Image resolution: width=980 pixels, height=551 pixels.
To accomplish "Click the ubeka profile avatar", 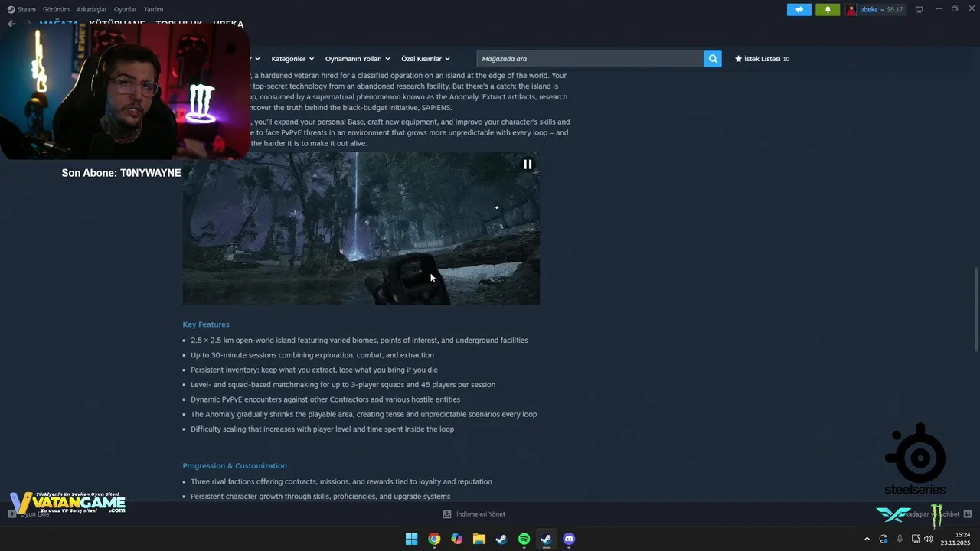I will coord(851,9).
